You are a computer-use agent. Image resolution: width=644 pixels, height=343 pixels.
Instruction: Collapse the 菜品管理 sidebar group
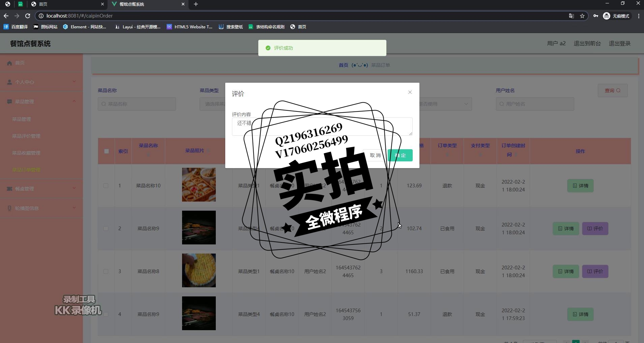(x=41, y=101)
